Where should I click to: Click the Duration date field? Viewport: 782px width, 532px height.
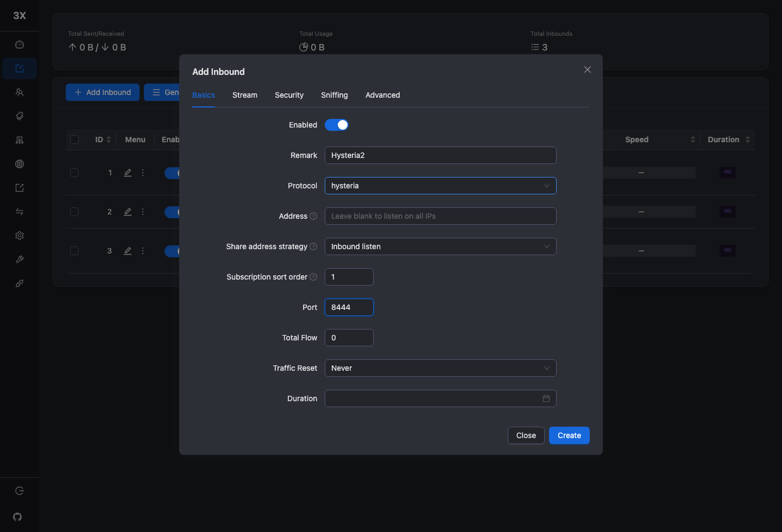pos(440,398)
